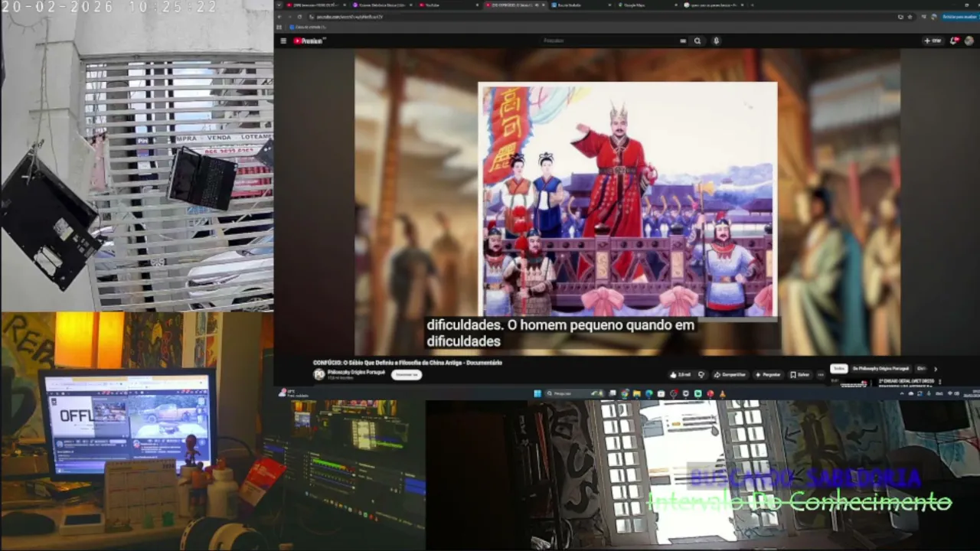Reload the page in the browser
The image size is (980, 551).
pyautogui.click(x=299, y=17)
